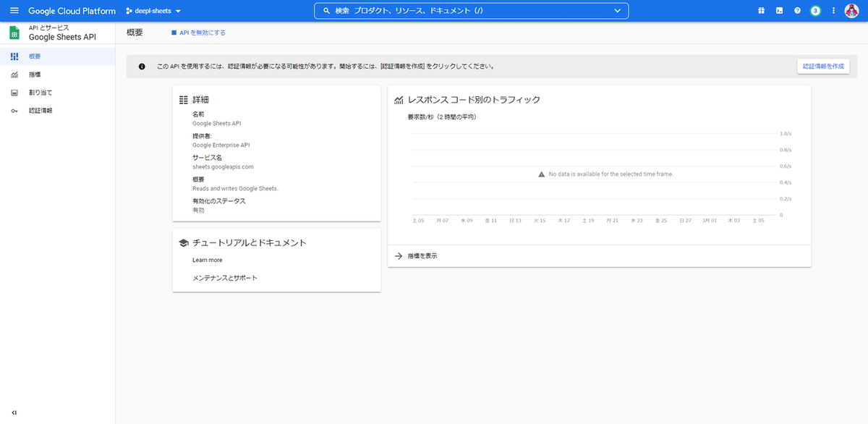This screenshot has height=424, width=868.
Task: Click the Google Cloud Platform logo text
Action: [x=72, y=11]
